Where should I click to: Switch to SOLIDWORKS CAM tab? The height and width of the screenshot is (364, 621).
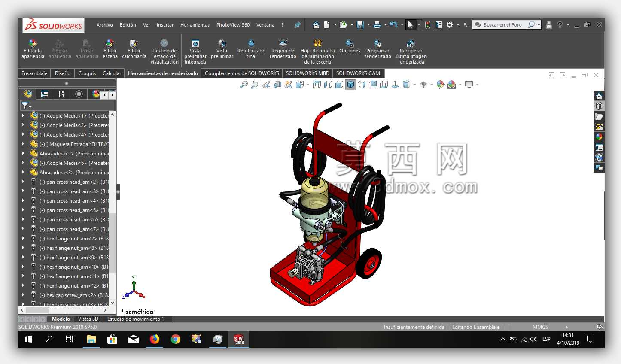tap(358, 73)
